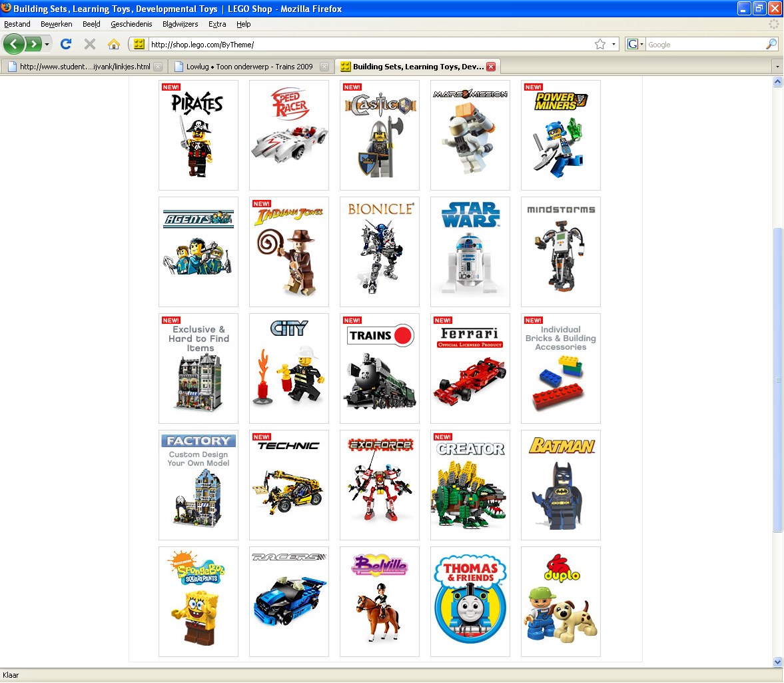
Task: Go to the home page icon
Action: [x=114, y=45]
